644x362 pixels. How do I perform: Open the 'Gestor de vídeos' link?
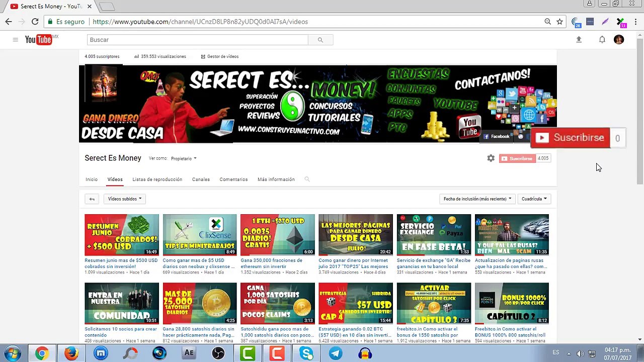(220, 56)
